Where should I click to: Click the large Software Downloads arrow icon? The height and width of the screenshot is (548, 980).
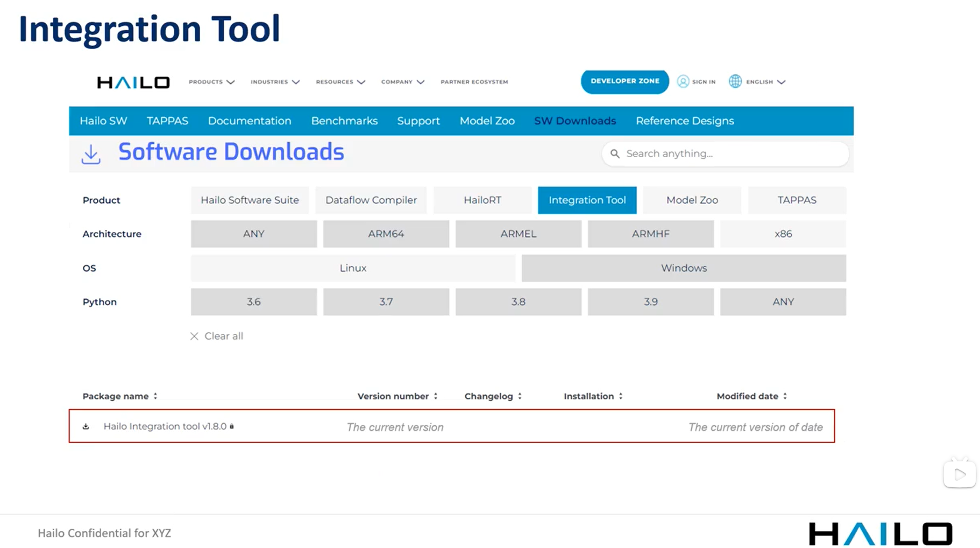pyautogui.click(x=91, y=154)
